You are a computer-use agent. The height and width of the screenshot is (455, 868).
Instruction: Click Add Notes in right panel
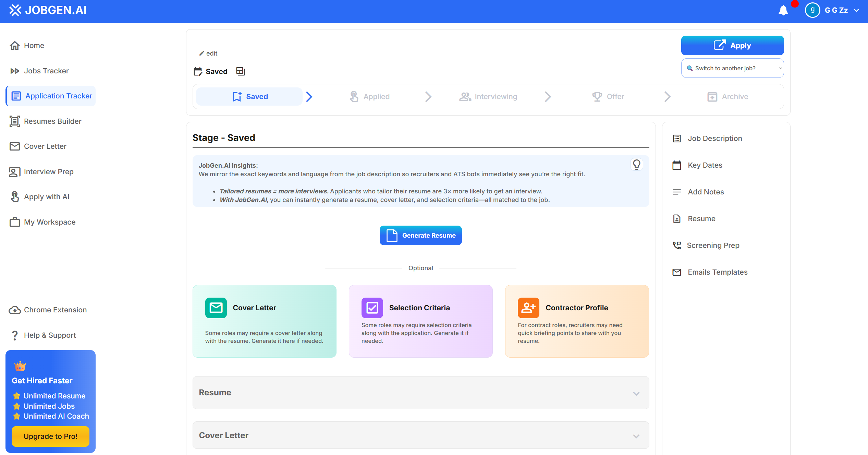pyautogui.click(x=698, y=192)
